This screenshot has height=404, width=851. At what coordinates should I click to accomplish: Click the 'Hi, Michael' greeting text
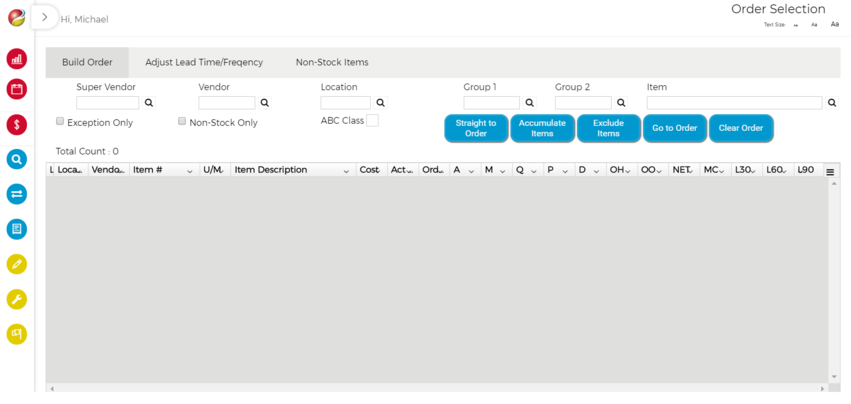[x=84, y=20]
